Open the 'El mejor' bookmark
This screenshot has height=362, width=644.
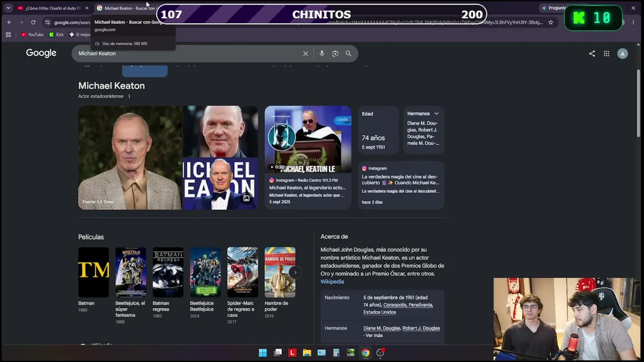point(80,35)
